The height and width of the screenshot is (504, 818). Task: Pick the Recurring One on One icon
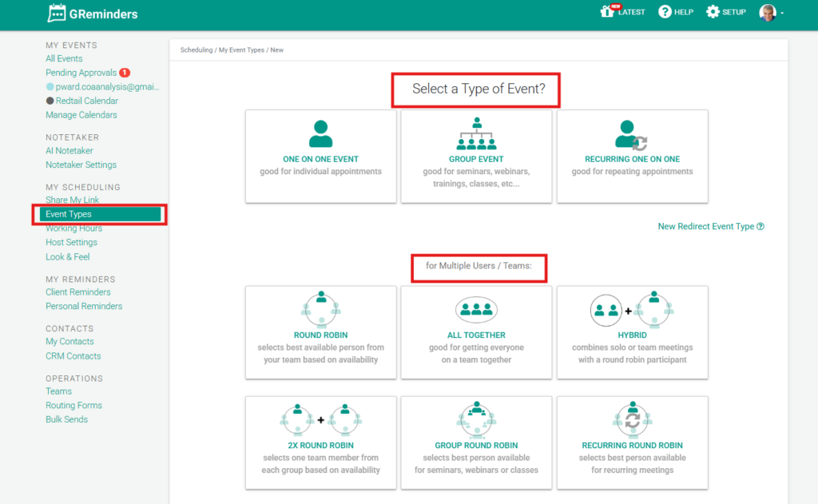(631, 134)
